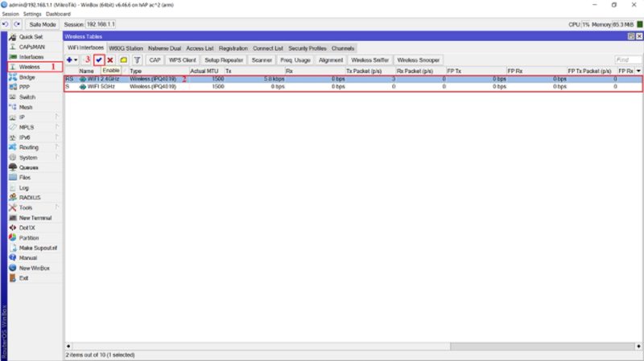This screenshot has height=361, width=644.
Task: Toggle the Safe Mode button
Action: click(42, 25)
